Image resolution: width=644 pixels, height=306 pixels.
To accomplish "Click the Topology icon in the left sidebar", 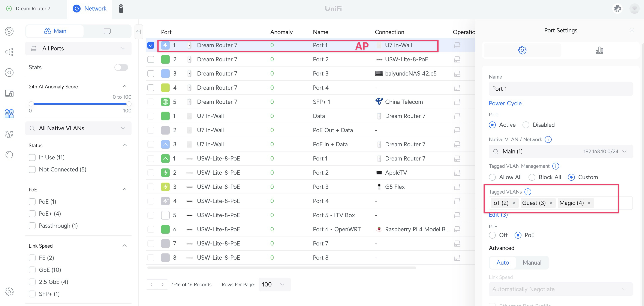I will (x=9, y=52).
